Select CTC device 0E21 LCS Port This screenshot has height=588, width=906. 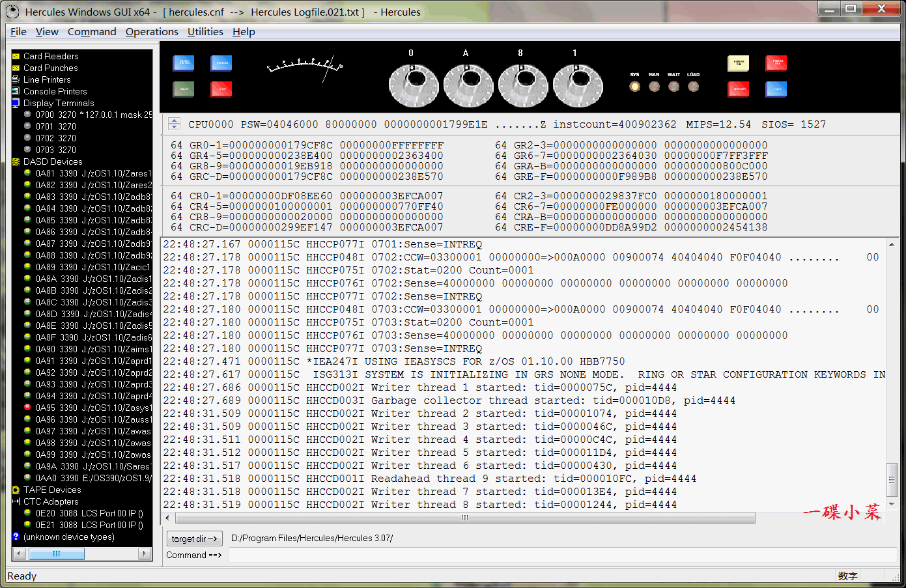pos(89,525)
